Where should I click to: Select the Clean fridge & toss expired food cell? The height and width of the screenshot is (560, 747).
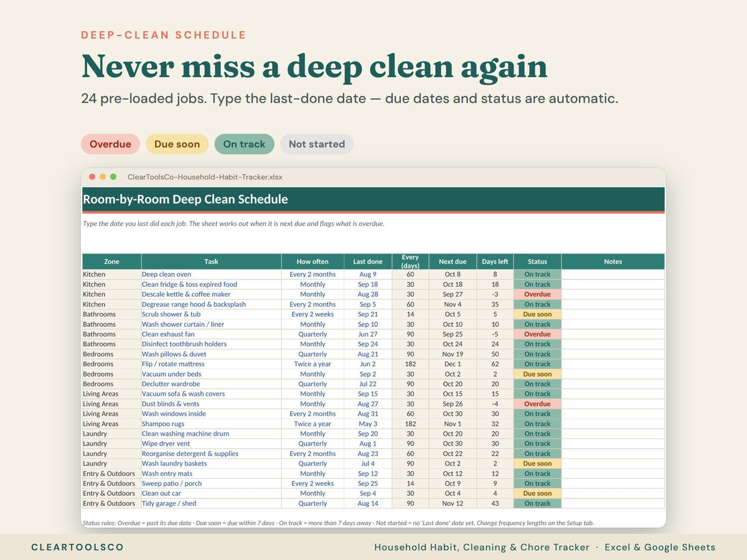click(x=211, y=284)
